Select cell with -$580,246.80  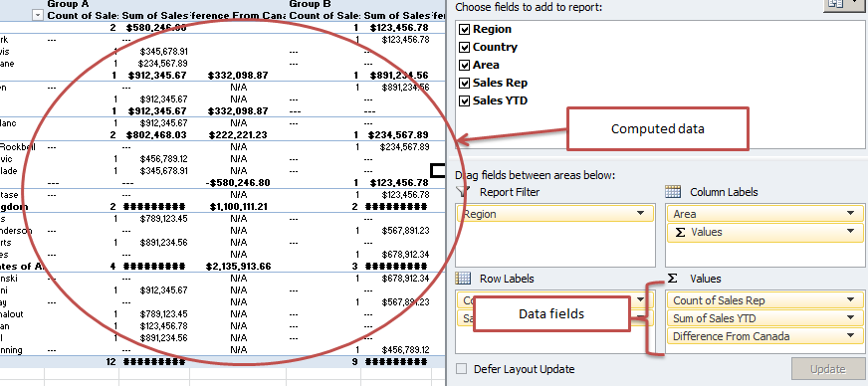click(x=238, y=183)
